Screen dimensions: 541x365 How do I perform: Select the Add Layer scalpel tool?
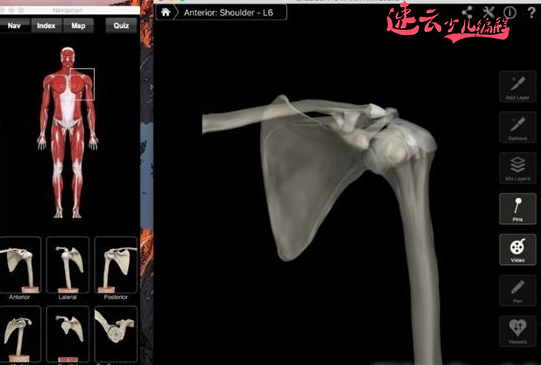click(518, 87)
